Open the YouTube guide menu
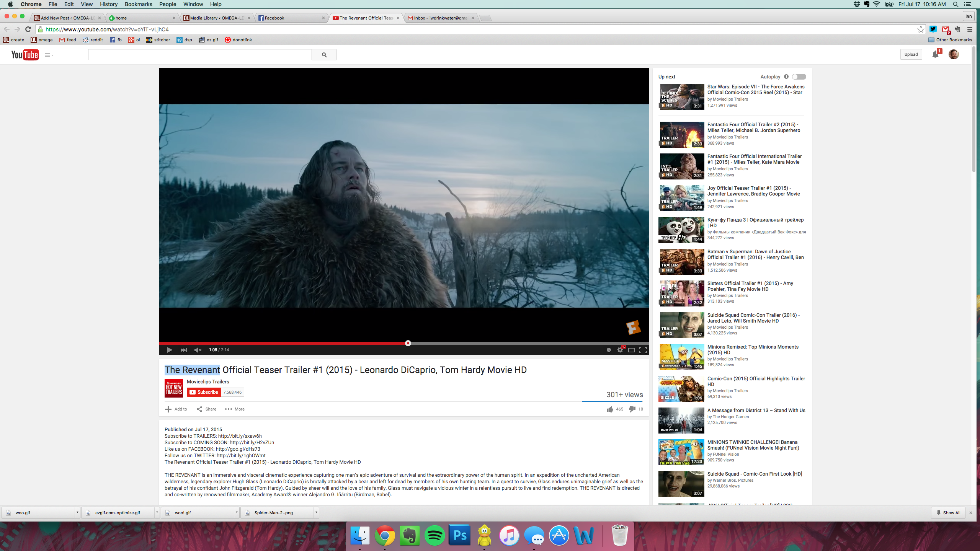 (x=49, y=55)
